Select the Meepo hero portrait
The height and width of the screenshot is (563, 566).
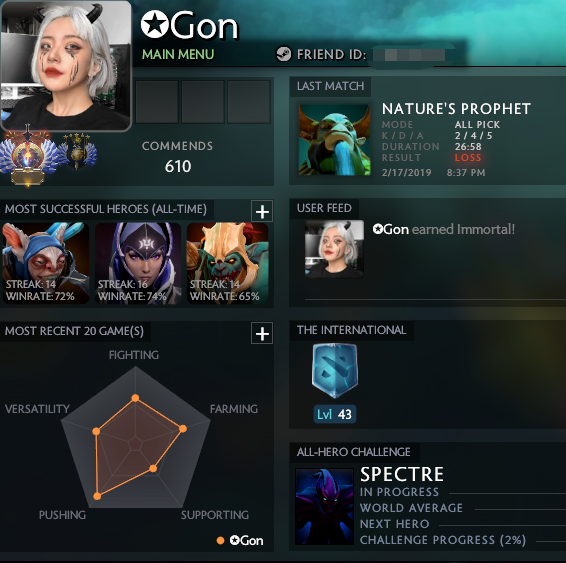point(45,263)
